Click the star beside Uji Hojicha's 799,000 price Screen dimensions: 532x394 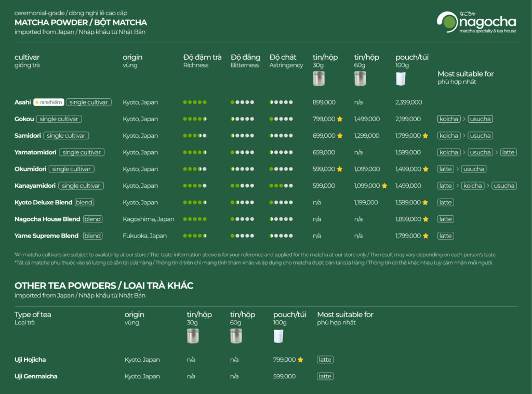pyautogui.click(x=300, y=360)
